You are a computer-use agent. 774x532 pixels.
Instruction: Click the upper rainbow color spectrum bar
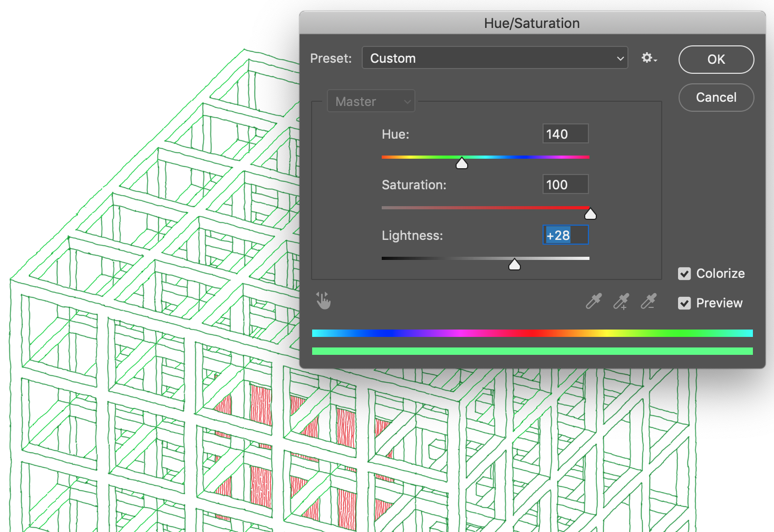coord(532,333)
